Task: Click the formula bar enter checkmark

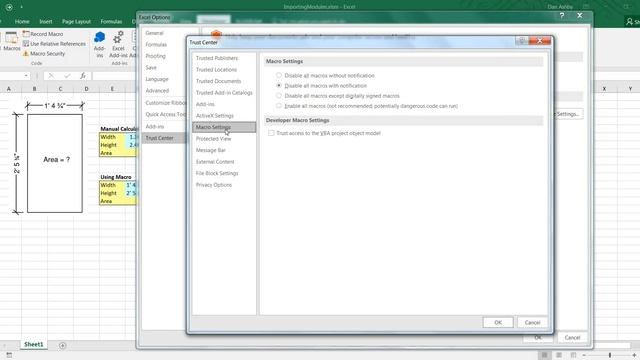Action: pos(67,76)
